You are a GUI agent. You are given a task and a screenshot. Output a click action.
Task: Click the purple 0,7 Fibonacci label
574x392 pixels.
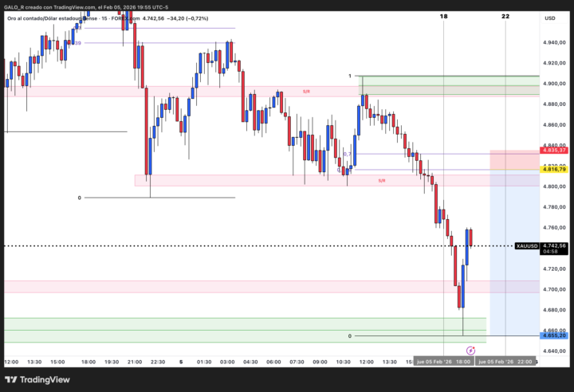pyautogui.click(x=347, y=154)
